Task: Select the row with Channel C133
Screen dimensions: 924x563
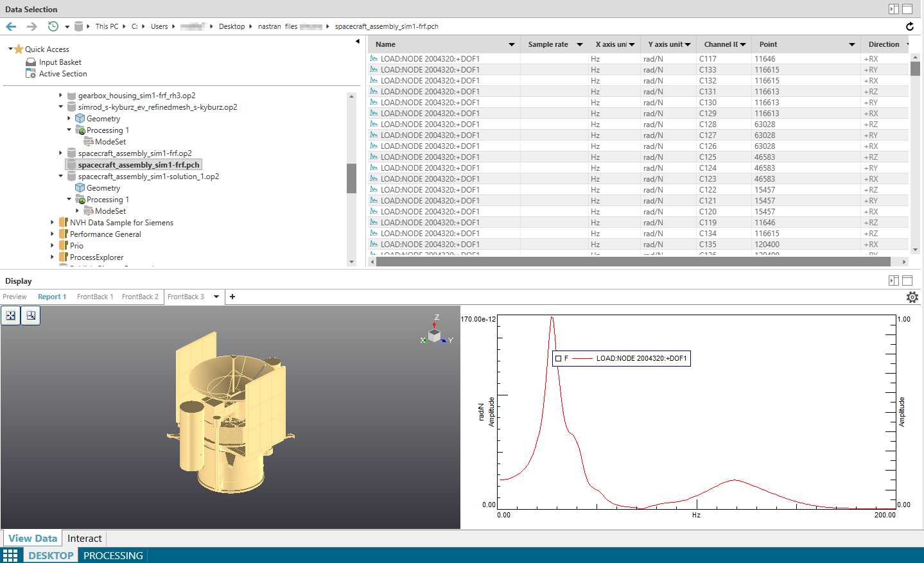Action: tap(638, 69)
